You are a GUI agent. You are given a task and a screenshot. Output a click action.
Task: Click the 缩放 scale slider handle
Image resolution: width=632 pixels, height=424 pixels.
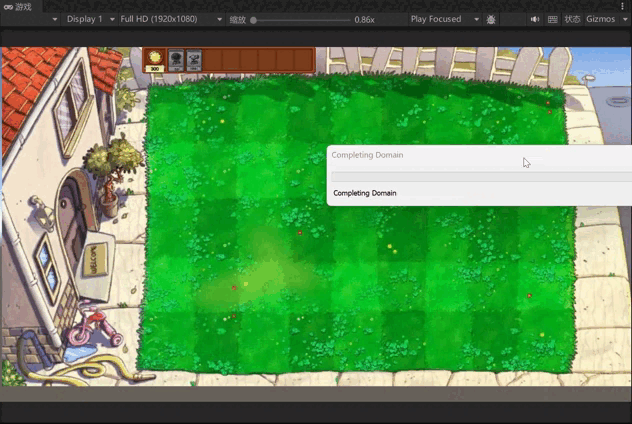[254, 20]
